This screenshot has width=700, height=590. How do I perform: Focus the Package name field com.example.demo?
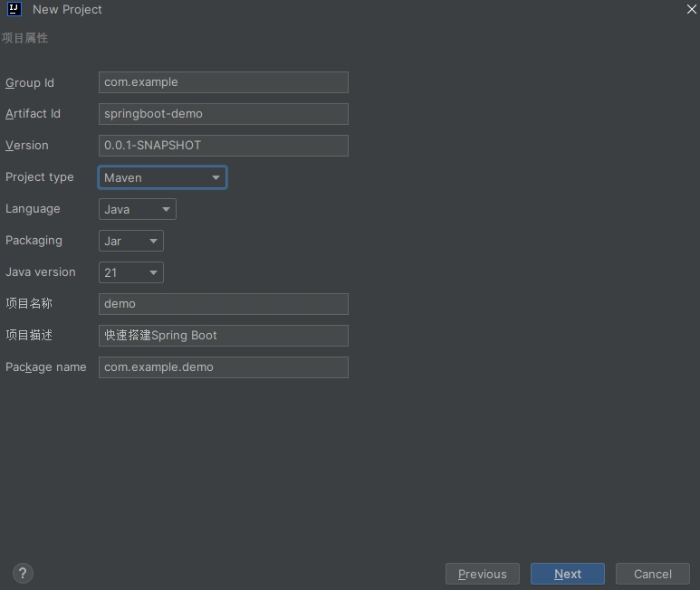tap(223, 367)
